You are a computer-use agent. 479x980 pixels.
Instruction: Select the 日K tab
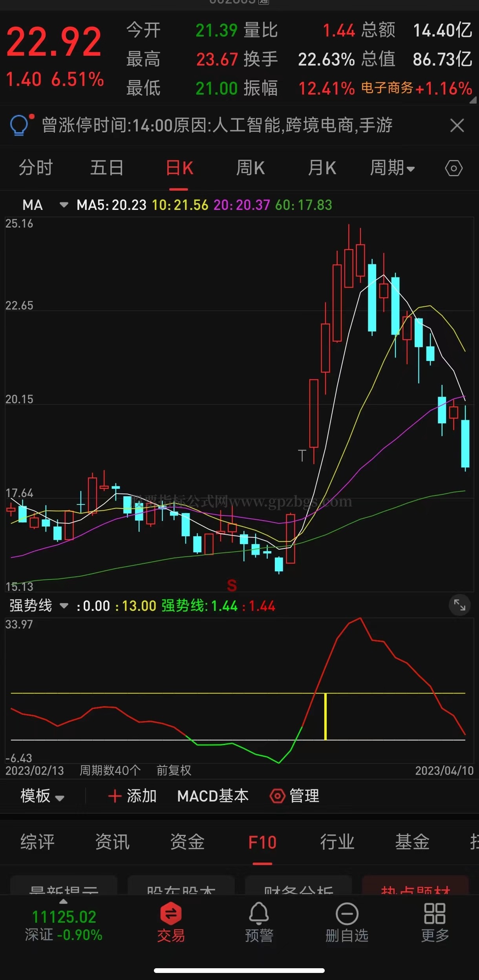tap(179, 168)
